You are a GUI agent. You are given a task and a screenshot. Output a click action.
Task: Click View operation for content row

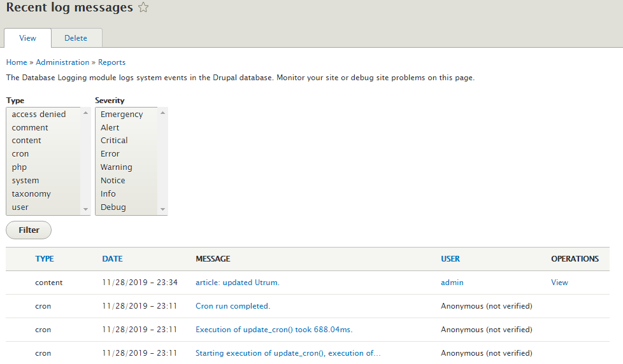click(x=559, y=283)
